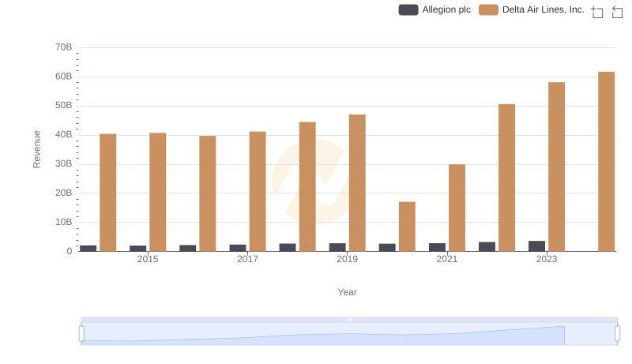Click the zoom area select icon
Viewport: 632px width, 364px height.
[x=597, y=12]
